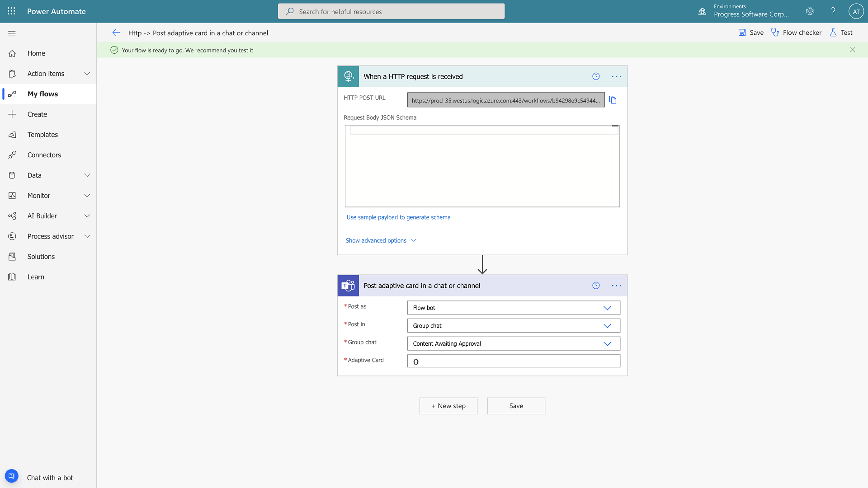Open the app launcher waffle icon

point(11,11)
